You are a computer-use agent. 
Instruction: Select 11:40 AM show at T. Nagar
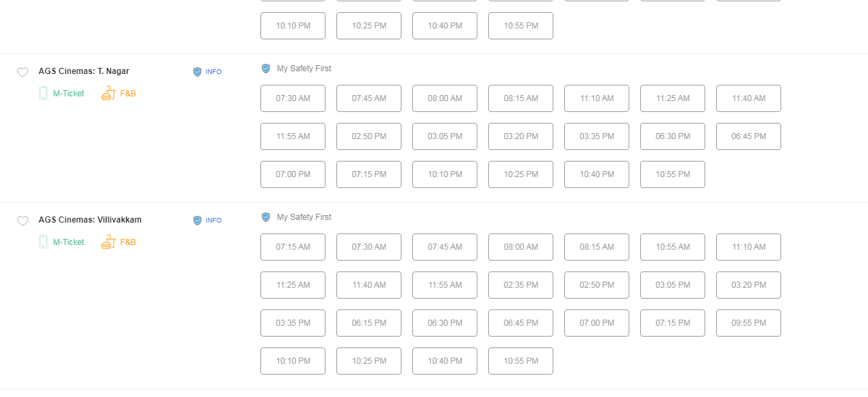[x=749, y=98]
